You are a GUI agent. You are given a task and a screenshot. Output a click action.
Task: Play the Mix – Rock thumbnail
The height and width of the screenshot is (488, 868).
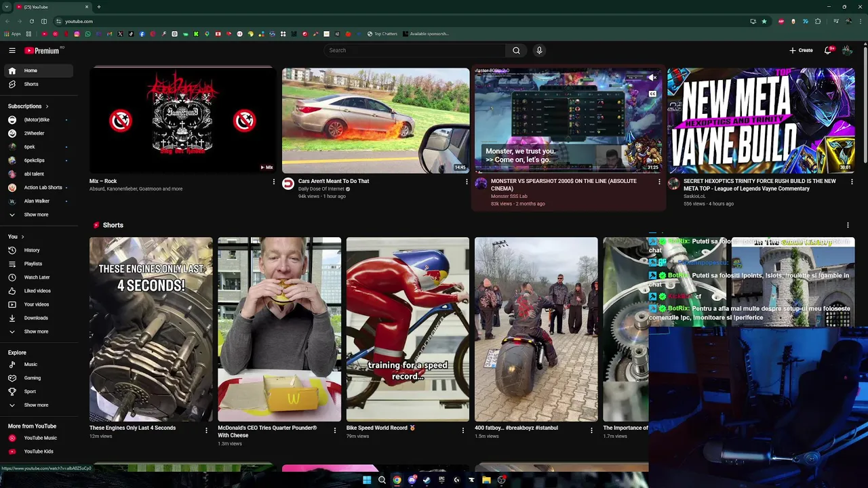coord(182,120)
